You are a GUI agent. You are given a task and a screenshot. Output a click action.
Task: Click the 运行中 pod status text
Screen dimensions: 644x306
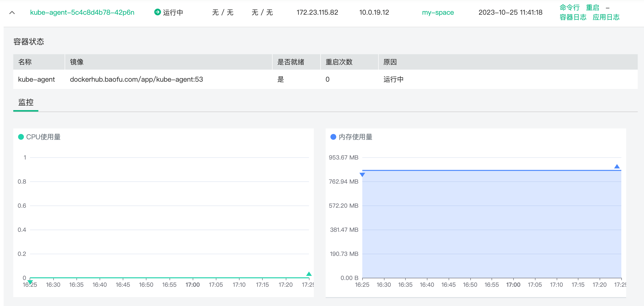173,13
